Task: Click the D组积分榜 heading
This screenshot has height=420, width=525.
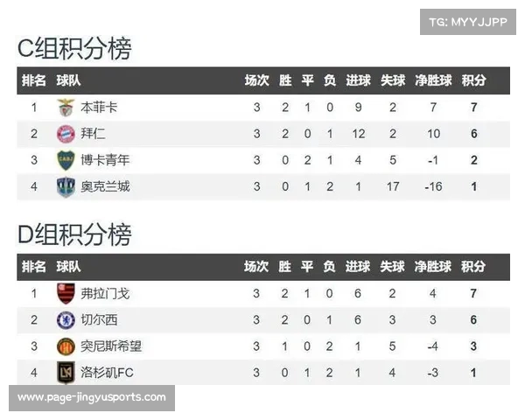Action: (74, 234)
